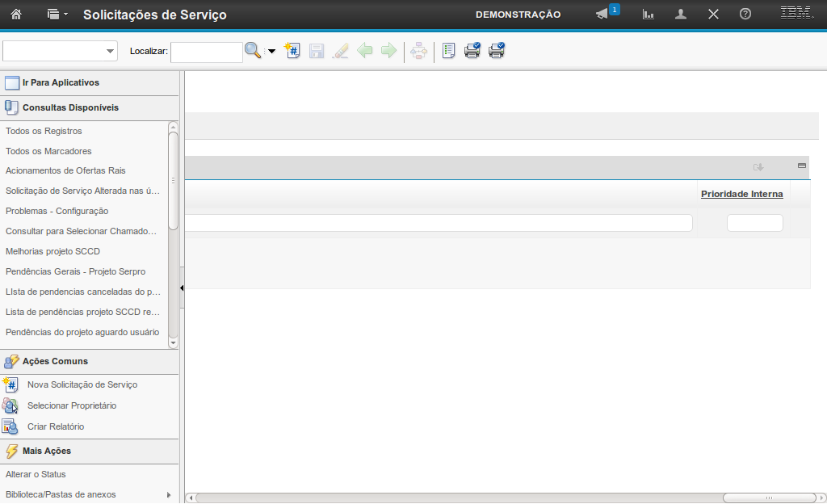Choose Selecionar Proprietário action
Viewport: 827px width, 504px height.
[72, 405]
